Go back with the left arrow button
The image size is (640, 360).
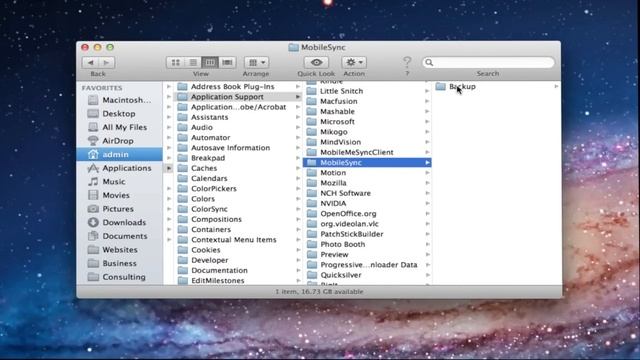(x=91, y=62)
